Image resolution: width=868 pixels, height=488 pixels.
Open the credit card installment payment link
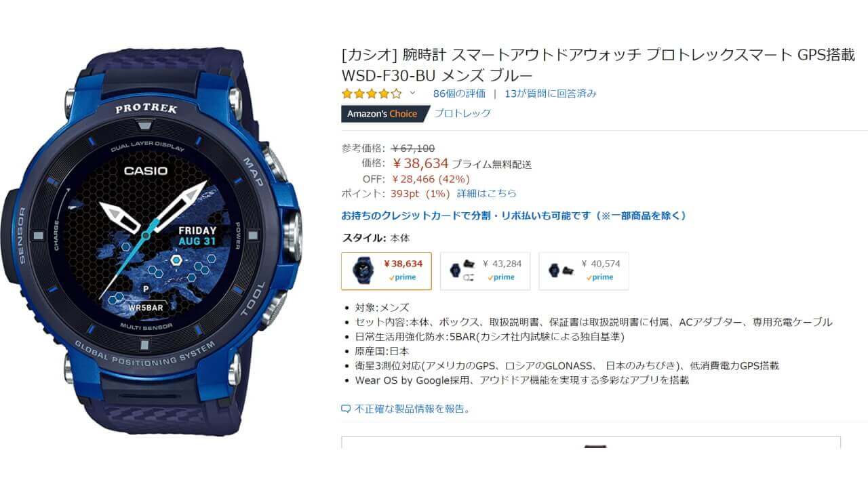pyautogui.click(x=513, y=216)
